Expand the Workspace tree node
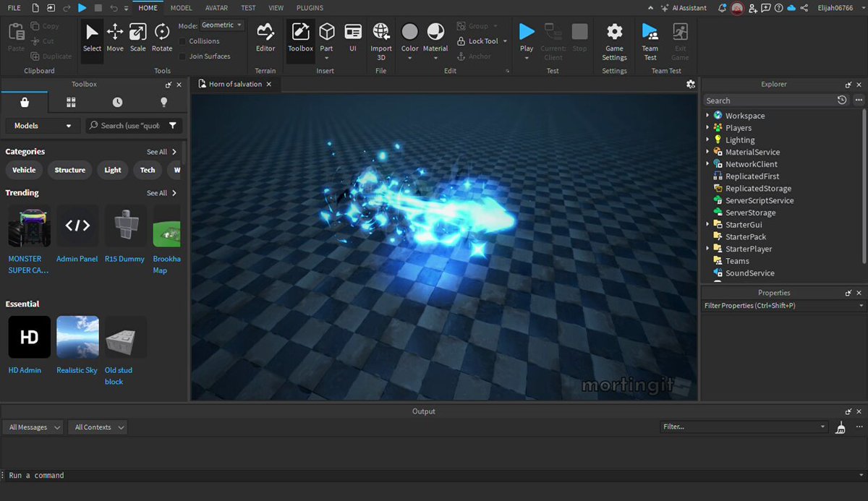Screen dimensions: 868x501 tap(708, 116)
